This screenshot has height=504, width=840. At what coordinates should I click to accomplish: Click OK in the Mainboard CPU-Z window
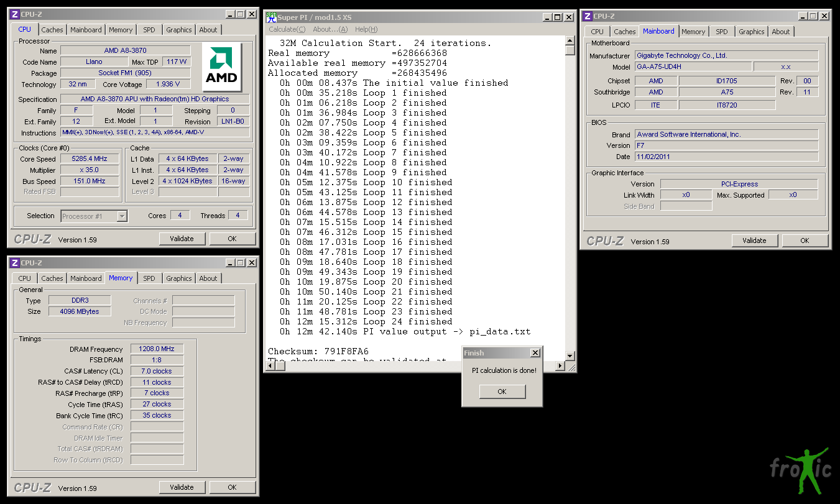pos(805,241)
